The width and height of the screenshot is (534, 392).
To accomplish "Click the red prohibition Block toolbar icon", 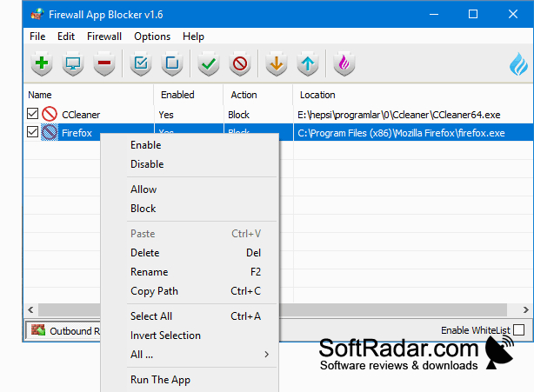I will [x=240, y=63].
